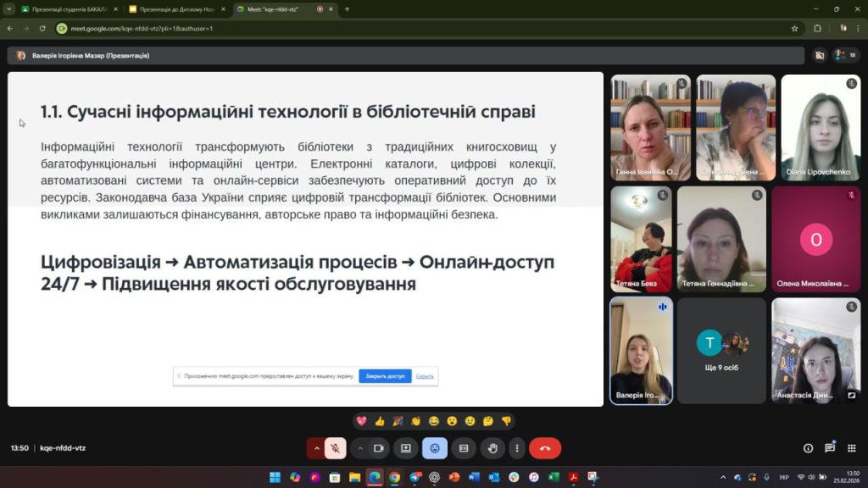This screenshot has width=868, height=488.
Task: Click the "Скрыть" link
Action: tap(425, 376)
